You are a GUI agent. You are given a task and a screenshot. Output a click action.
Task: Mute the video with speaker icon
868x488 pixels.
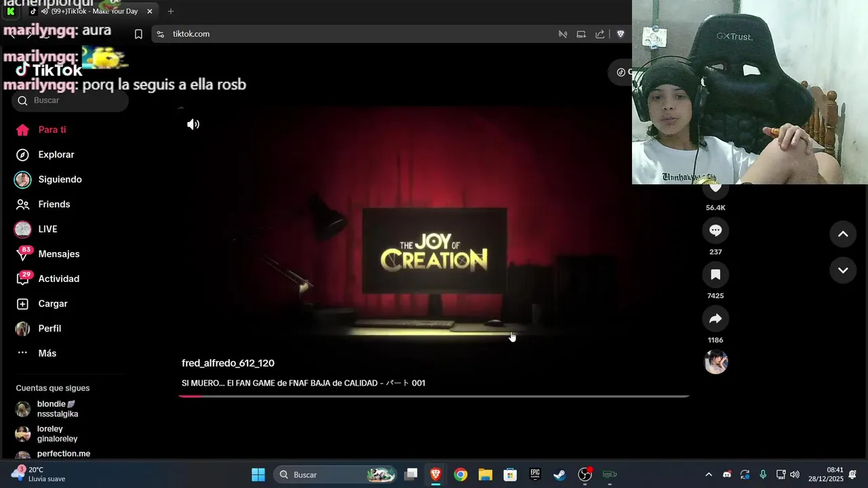pos(193,124)
